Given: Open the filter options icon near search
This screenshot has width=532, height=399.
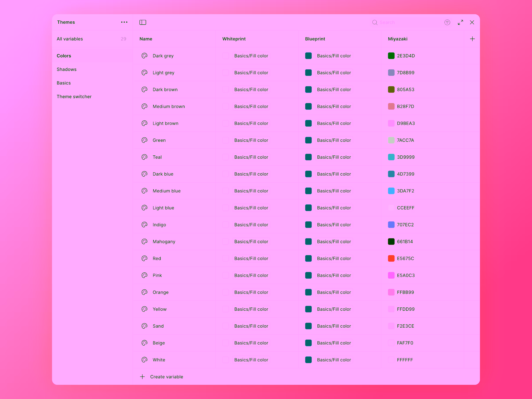Looking at the screenshot, I should tap(447, 22).
